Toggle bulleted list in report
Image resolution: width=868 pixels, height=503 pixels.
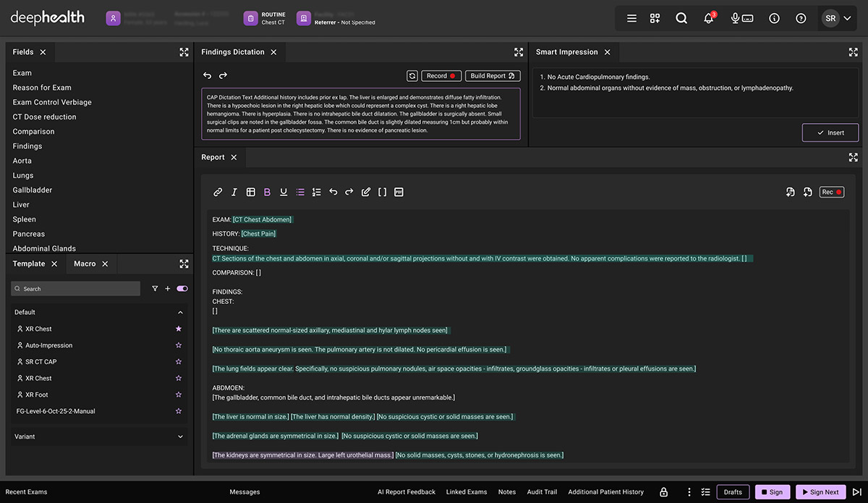(x=300, y=192)
